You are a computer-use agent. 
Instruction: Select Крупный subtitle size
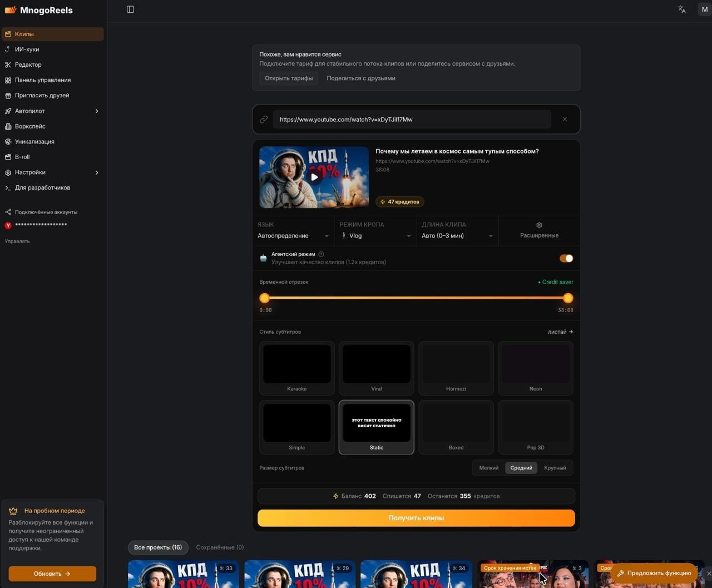pos(555,468)
